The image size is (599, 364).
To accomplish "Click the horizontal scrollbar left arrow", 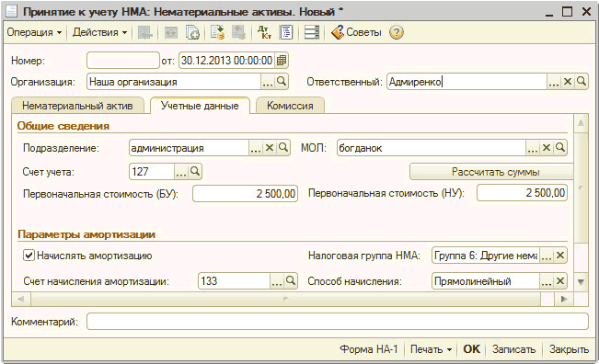I will (21, 299).
